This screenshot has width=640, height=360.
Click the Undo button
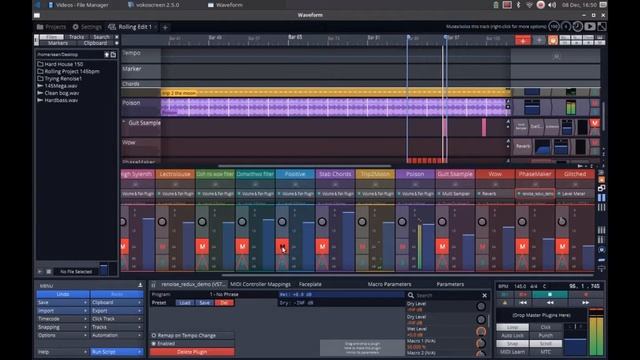pos(63,294)
